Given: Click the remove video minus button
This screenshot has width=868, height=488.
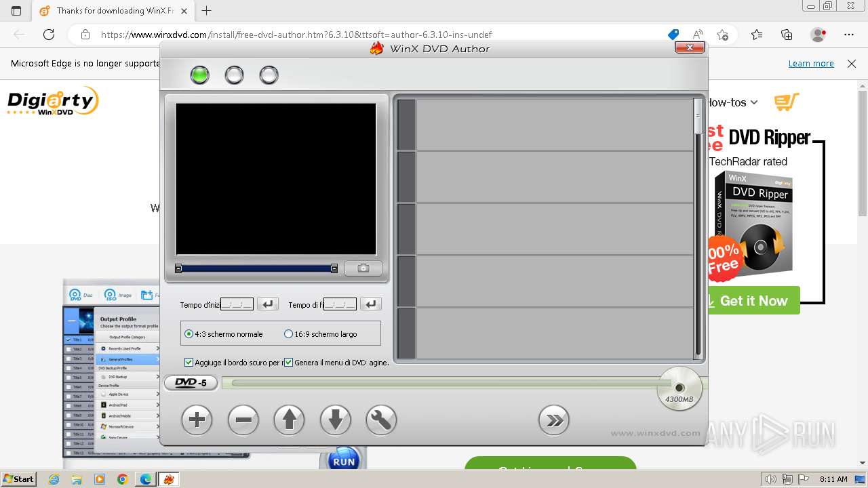Looking at the screenshot, I should [243, 420].
